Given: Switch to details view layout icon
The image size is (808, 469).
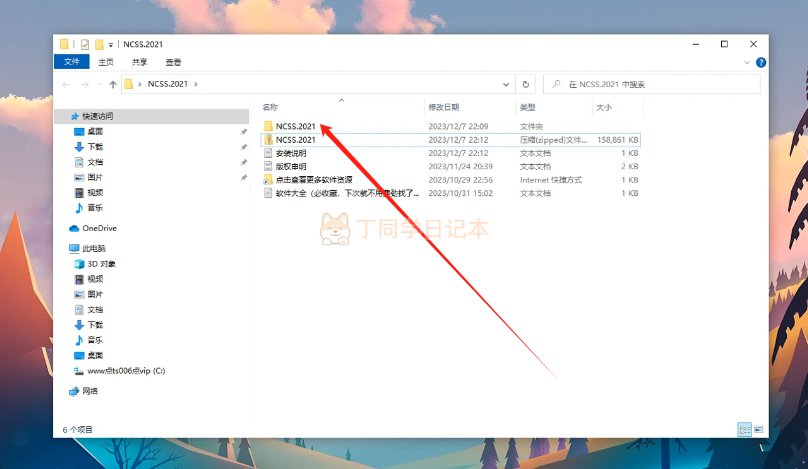Looking at the screenshot, I should click(x=745, y=429).
